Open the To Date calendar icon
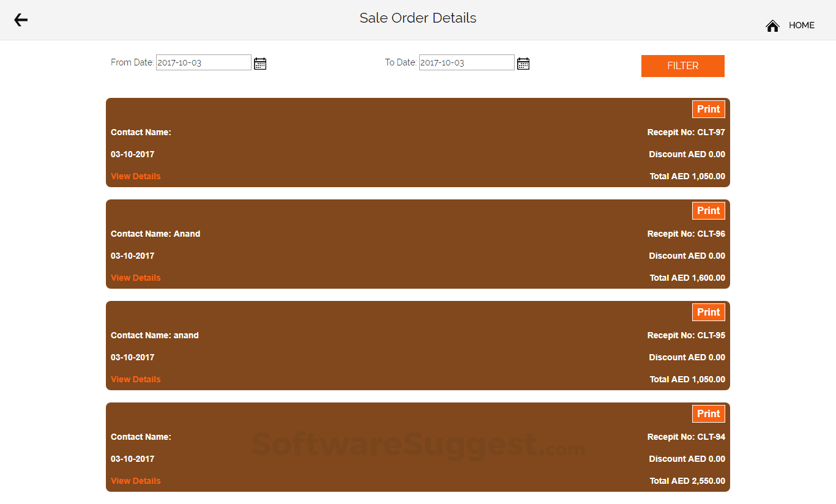Screen dimensions: 836x504 (523, 63)
